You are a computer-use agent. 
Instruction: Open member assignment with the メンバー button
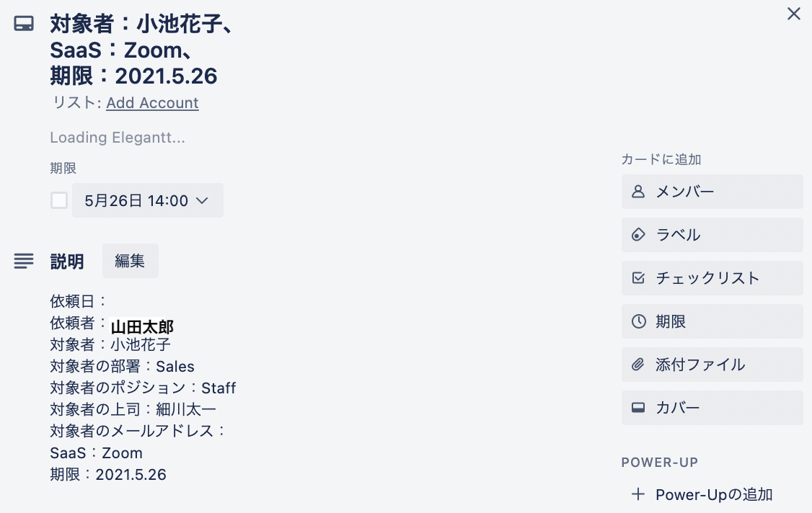click(x=712, y=191)
